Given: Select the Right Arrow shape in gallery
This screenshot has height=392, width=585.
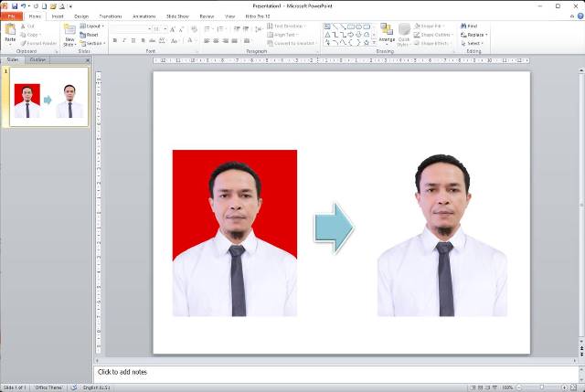Looking at the screenshot, I should pyautogui.click(x=351, y=35).
